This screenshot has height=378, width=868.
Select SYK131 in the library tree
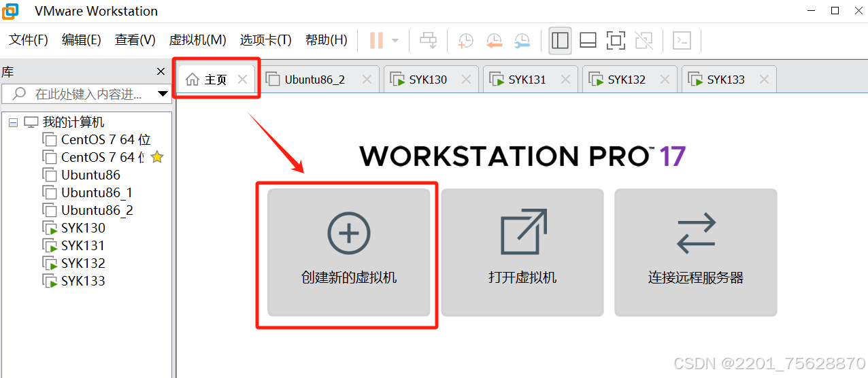[x=83, y=245]
